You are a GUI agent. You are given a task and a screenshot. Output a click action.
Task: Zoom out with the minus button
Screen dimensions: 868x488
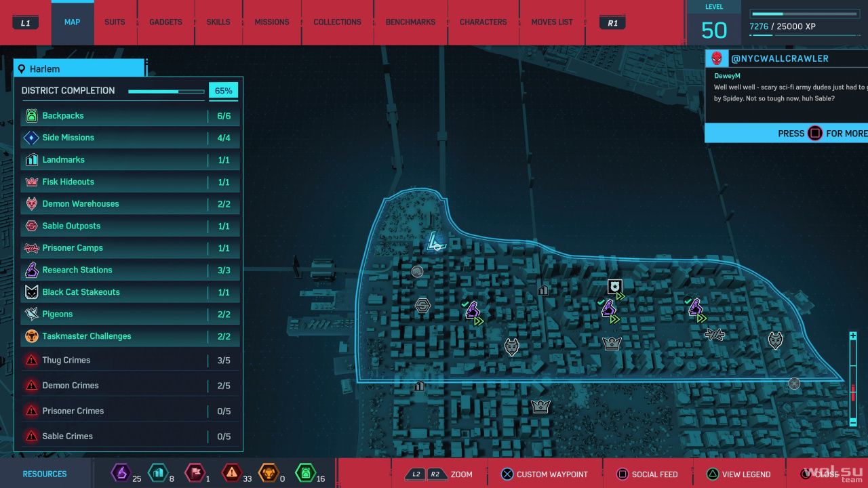pos(853,422)
